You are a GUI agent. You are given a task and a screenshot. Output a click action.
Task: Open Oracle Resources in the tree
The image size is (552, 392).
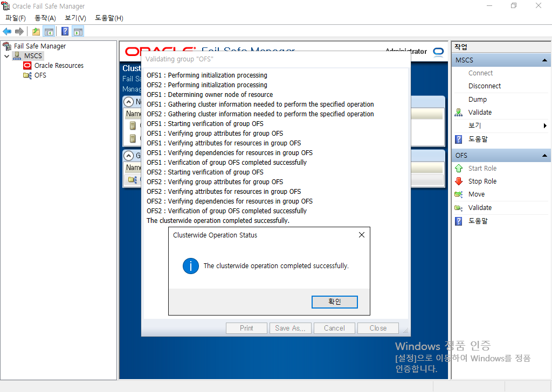coord(59,65)
